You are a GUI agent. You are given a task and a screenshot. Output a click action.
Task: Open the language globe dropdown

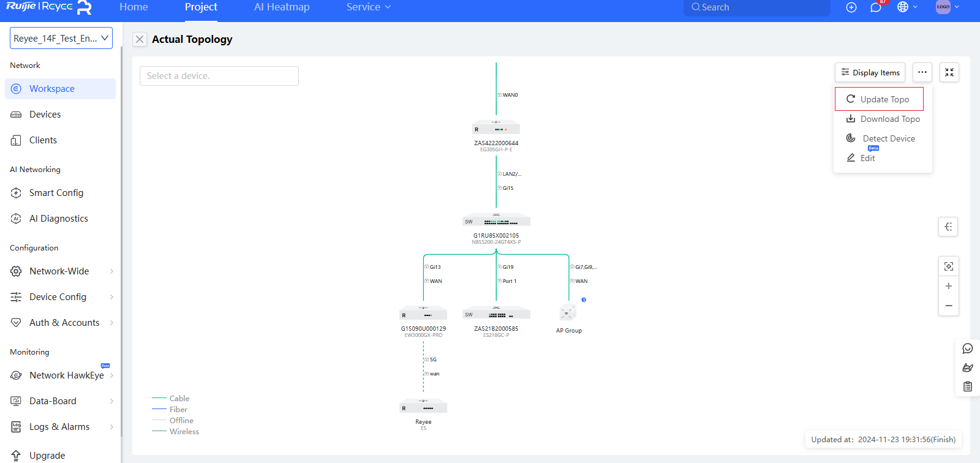pyautogui.click(x=907, y=7)
